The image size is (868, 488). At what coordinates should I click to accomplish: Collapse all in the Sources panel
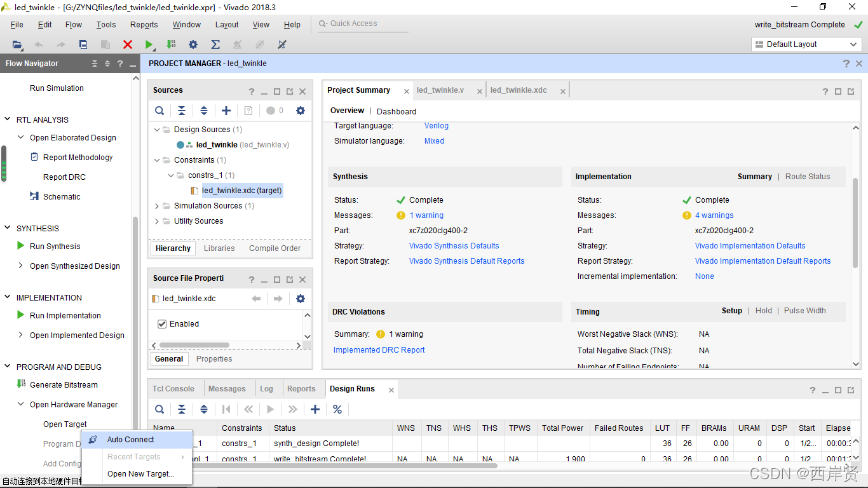coord(182,111)
